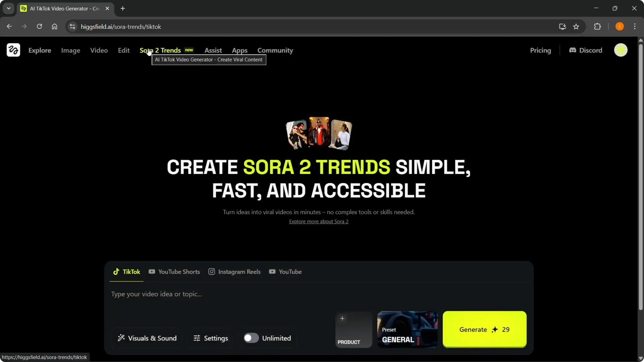Expand the tab search dropdown arrow
This screenshot has width=644, height=362.
[8, 8]
